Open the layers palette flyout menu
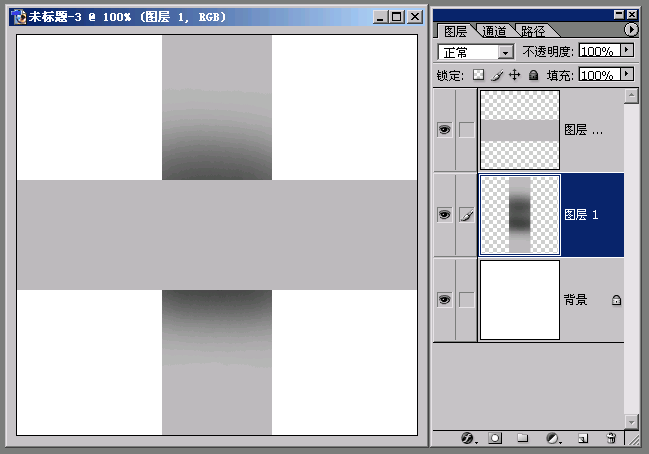Image resolution: width=649 pixels, height=454 pixels. pos(631,30)
